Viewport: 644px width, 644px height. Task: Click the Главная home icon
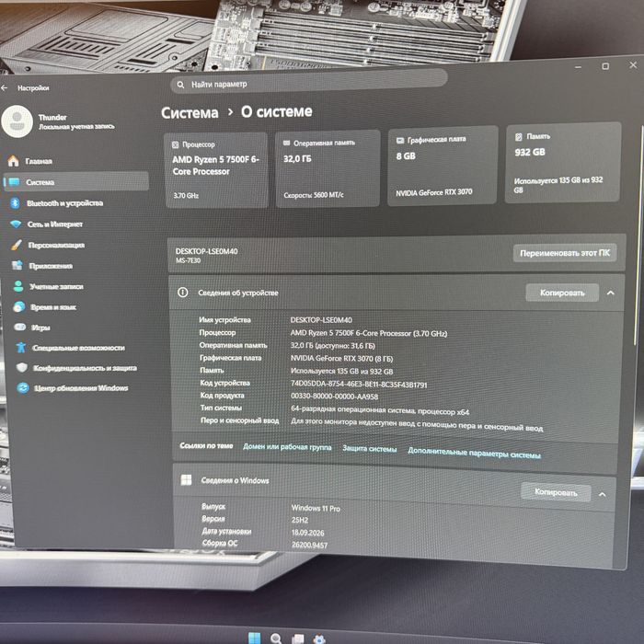click(13, 161)
